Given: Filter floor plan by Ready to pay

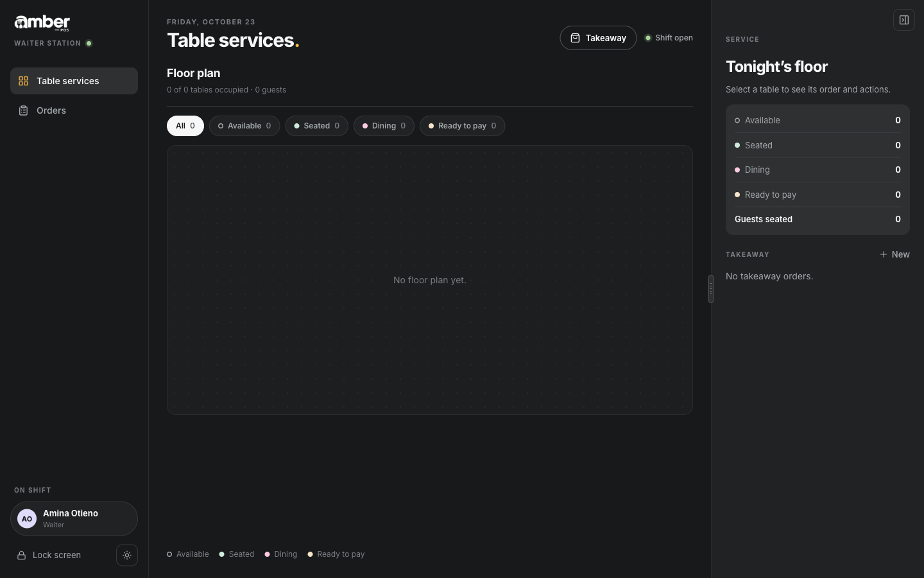Looking at the screenshot, I should point(462,126).
